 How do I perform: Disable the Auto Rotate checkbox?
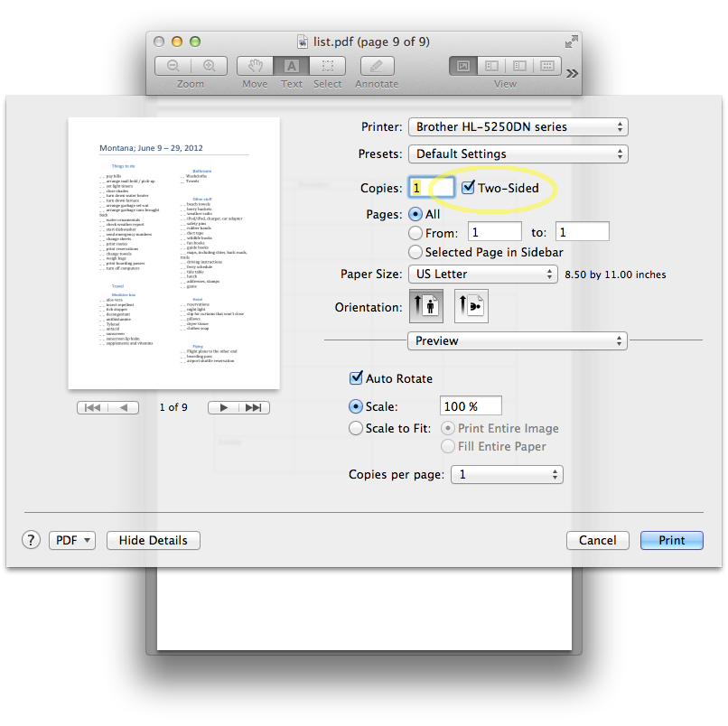[356, 378]
